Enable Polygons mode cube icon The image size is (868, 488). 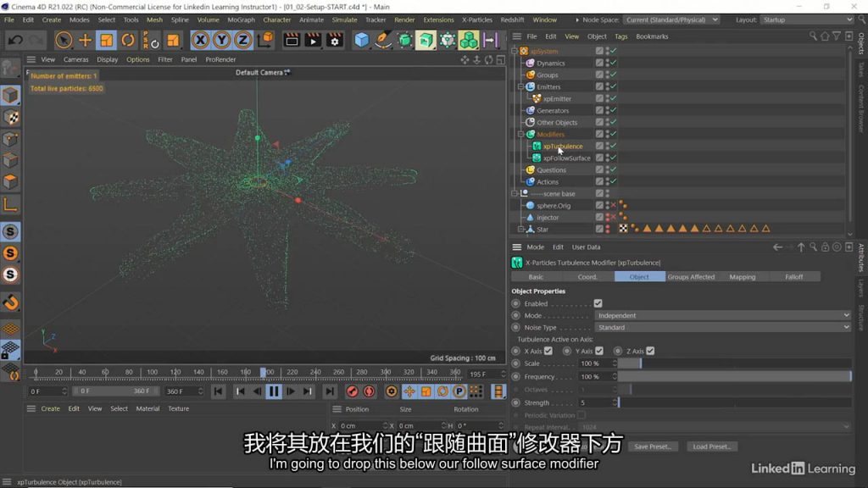(x=10, y=181)
